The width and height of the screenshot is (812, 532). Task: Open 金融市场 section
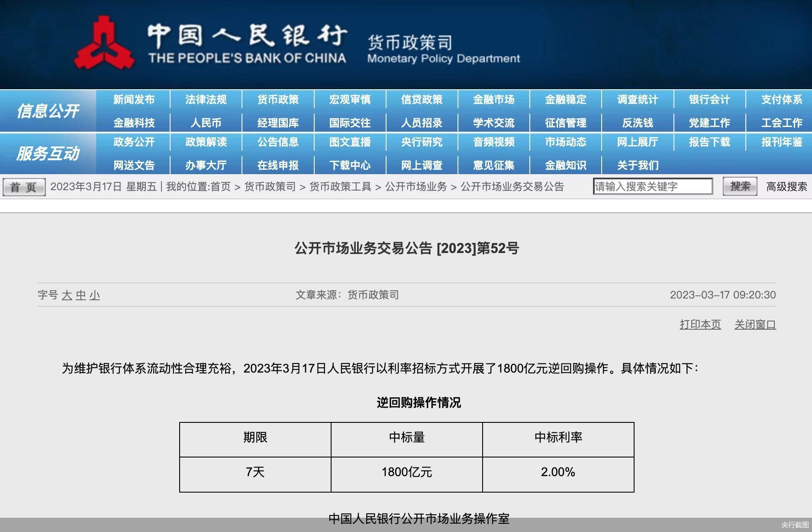[493, 100]
